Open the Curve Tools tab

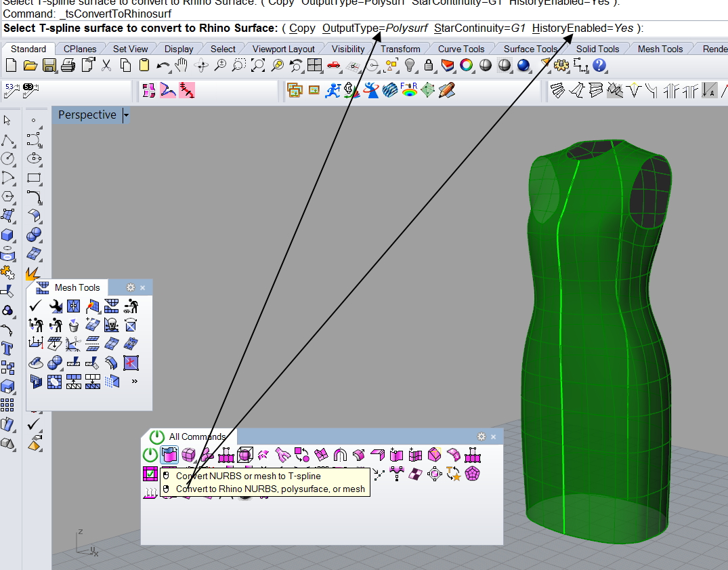[461, 49]
